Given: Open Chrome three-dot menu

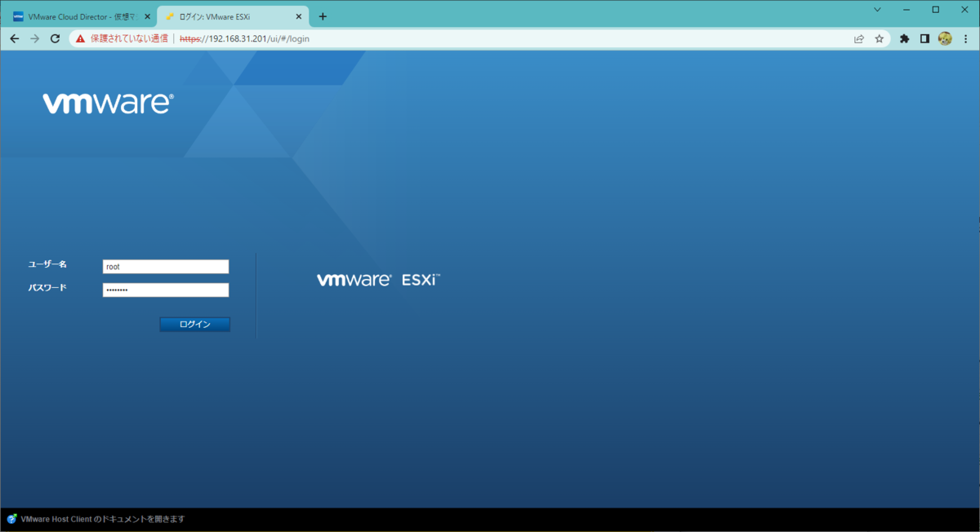Looking at the screenshot, I should pyautogui.click(x=965, y=38).
